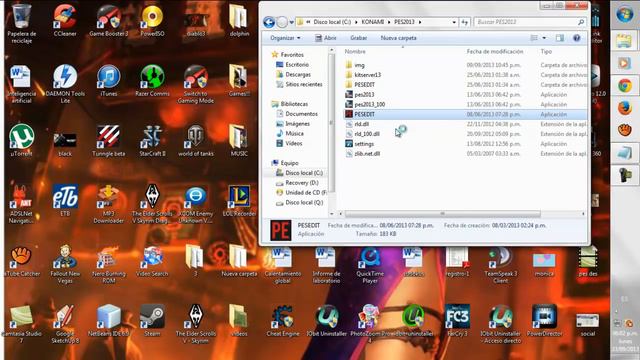Expand breadcrumb arrow after PES2013
The width and height of the screenshot is (640, 360).
coord(420,22)
